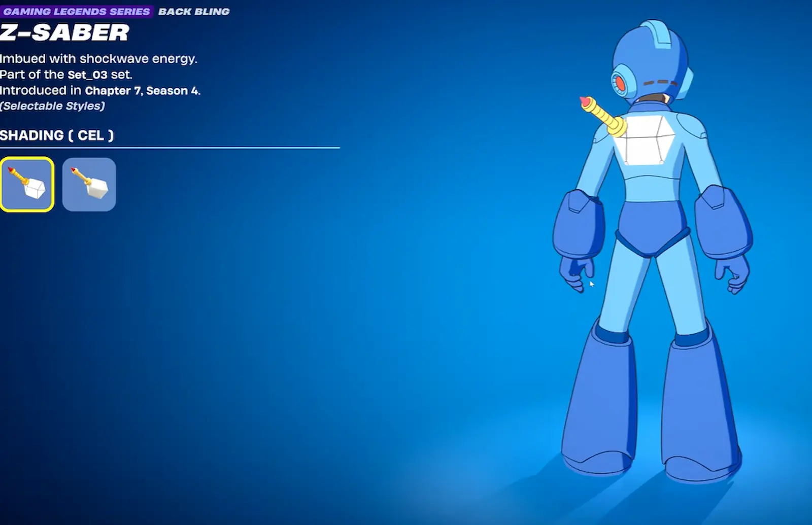Click the Z-SABER item title
Image resolution: width=812 pixels, height=525 pixels.
pyautogui.click(x=64, y=33)
